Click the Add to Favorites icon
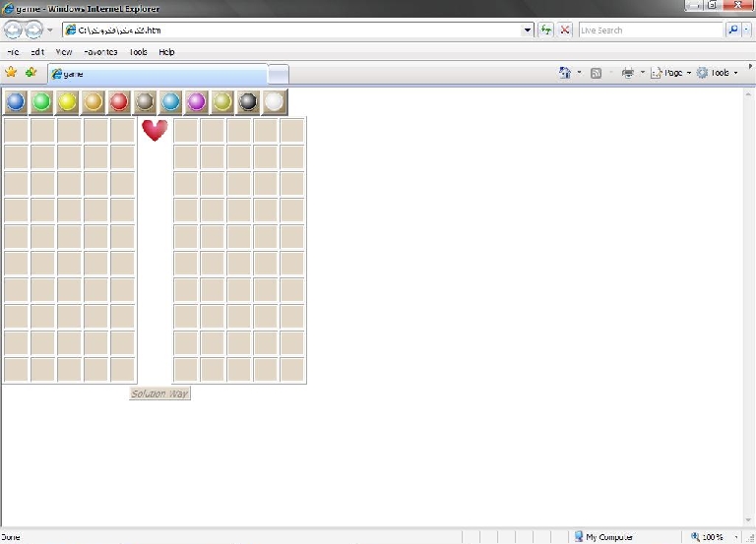 coord(31,73)
